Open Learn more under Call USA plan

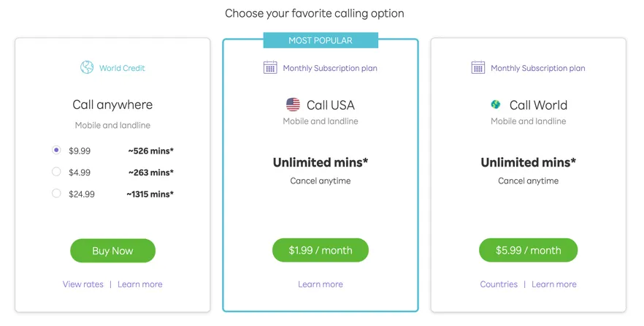coord(321,284)
